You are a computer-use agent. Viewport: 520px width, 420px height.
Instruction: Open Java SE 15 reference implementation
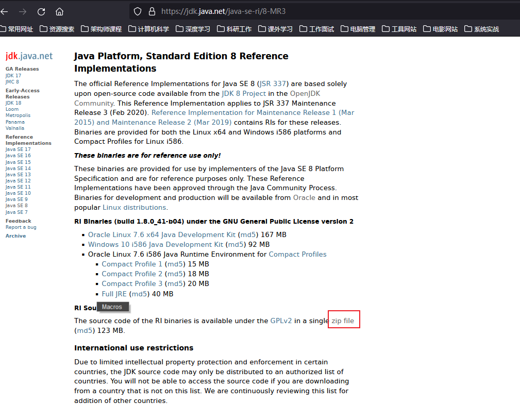pyautogui.click(x=18, y=162)
